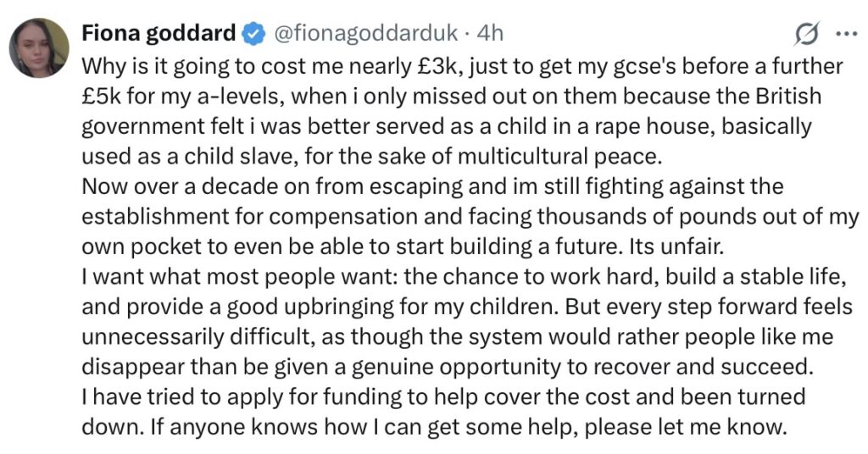Click the phrase "build a stable life"
The height and width of the screenshot is (454, 868).
(x=755, y=277)
